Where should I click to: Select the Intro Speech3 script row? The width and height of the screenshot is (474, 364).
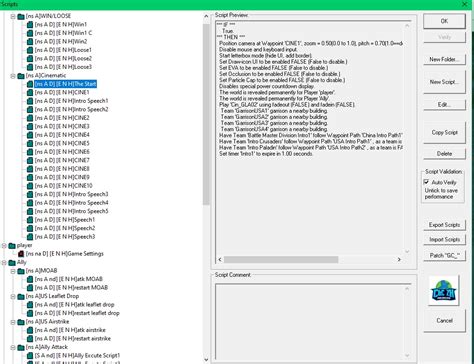(x=71, y=194)
